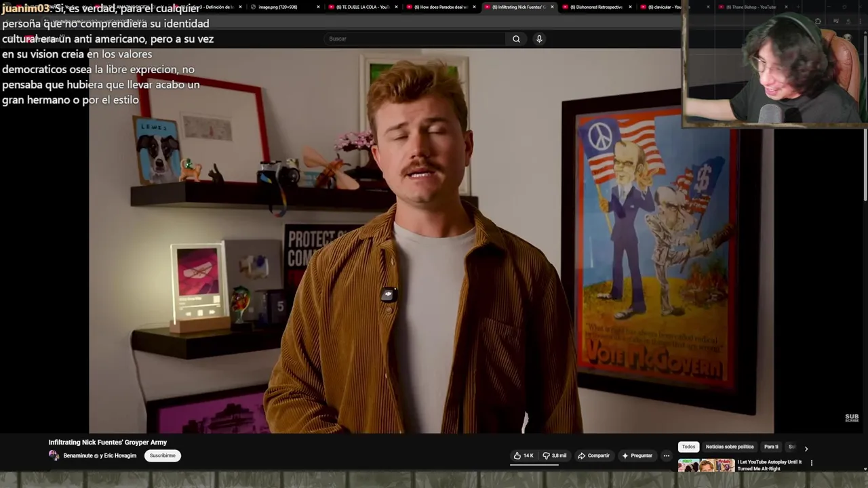Open options for the Autoplay Alt-Right video

pyautogui.click(x=811, y=463)
